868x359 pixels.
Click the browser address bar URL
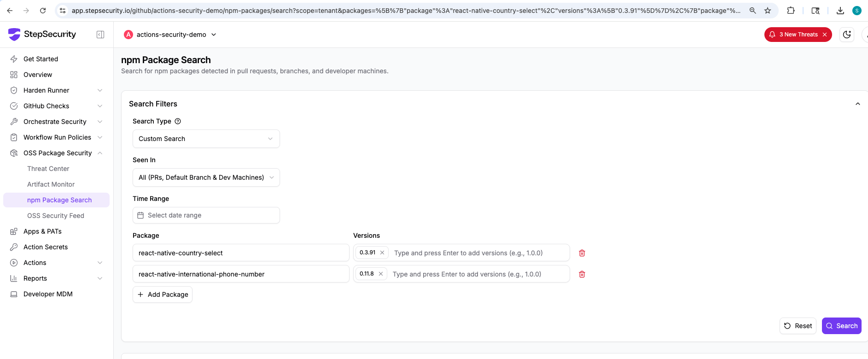pyautogui.click(x=405, y=10)
